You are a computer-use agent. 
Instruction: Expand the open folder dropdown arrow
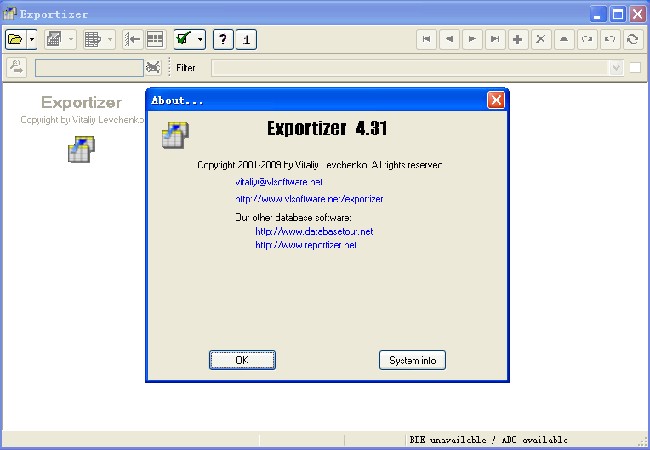[32, 39]
